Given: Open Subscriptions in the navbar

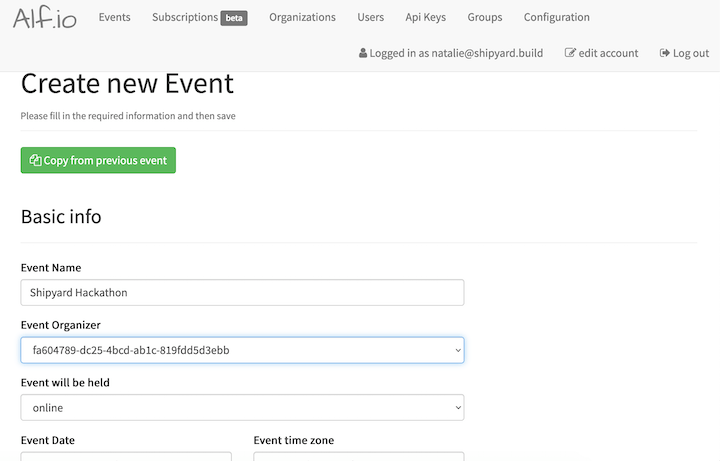Looking at the screenshot, I should point(185,17).
